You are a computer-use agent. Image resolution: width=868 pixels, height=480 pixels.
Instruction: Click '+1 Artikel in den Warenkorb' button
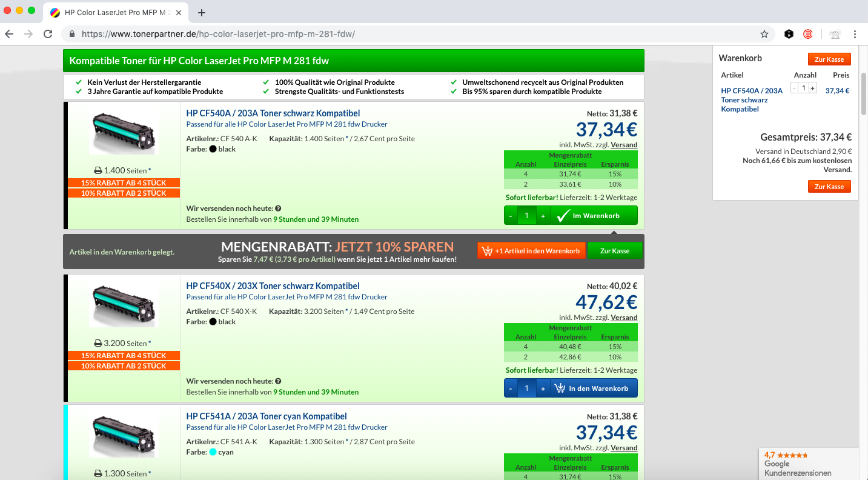[x=531, y=251]
